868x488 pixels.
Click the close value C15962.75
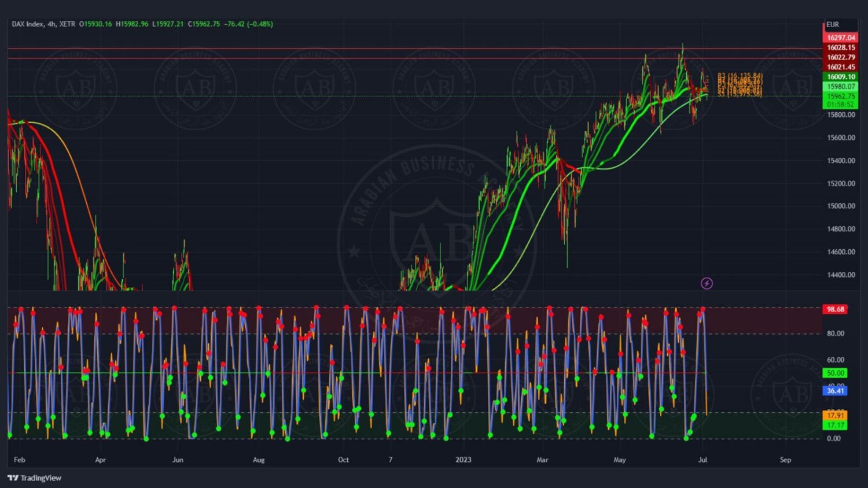click(204, 24)
